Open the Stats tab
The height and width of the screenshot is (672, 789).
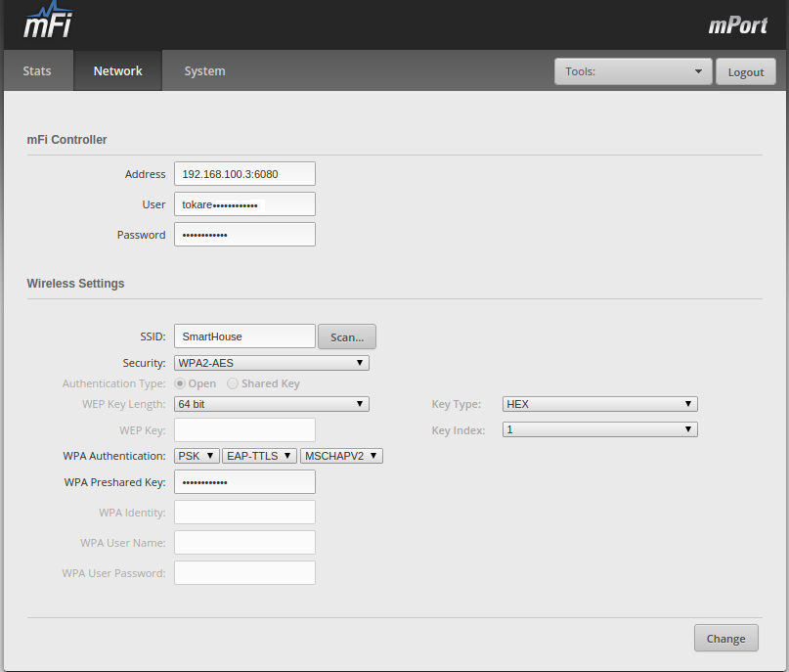(x=37, y=70)
